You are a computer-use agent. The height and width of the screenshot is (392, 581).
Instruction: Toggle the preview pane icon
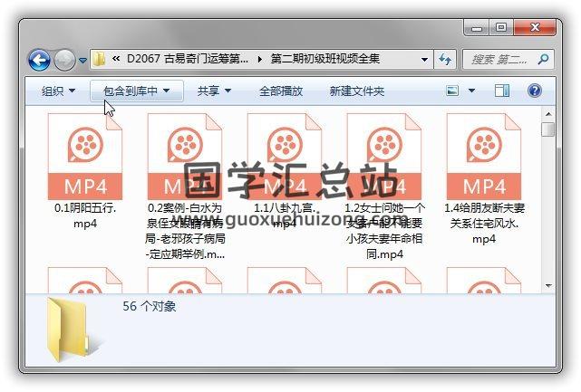502,91
